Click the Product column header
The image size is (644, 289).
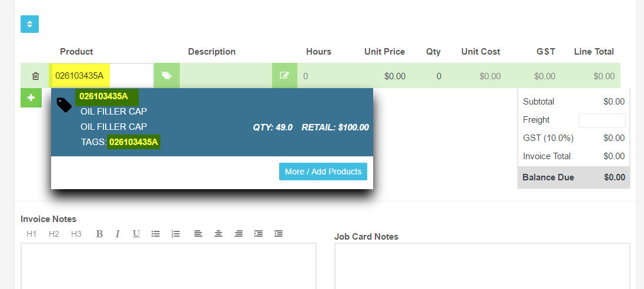76,52
